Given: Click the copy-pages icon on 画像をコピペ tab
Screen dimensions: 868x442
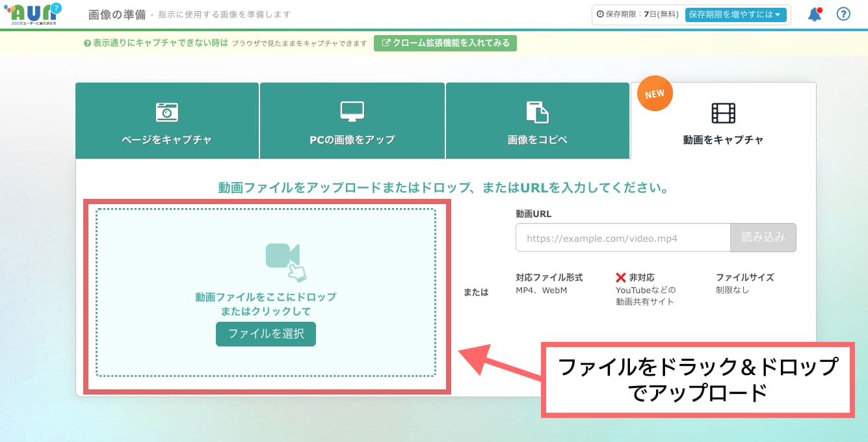Looking at the screenshot, I should pos(537,110).
